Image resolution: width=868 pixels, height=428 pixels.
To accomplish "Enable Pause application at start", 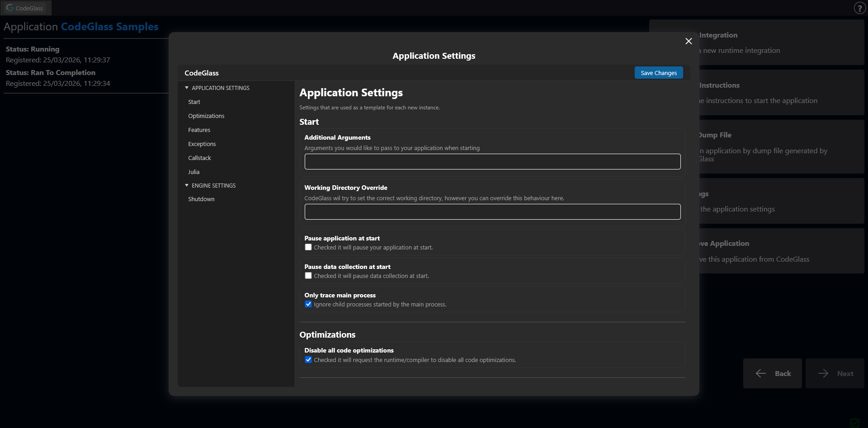I will coord(308,247).
